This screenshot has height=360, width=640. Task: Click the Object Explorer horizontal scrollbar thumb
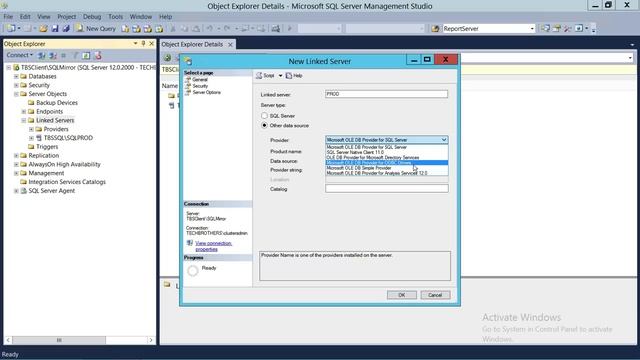59,340
